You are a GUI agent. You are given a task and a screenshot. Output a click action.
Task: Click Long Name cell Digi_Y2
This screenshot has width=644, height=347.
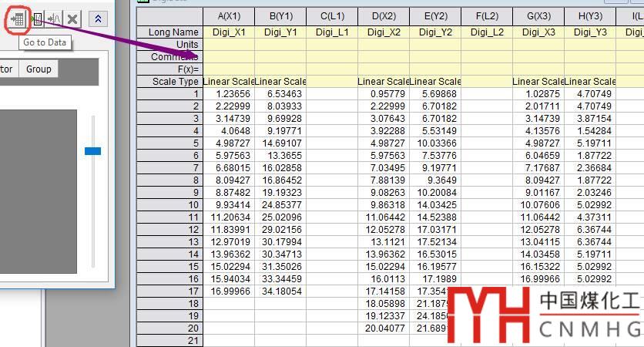(x=436, y=32)
